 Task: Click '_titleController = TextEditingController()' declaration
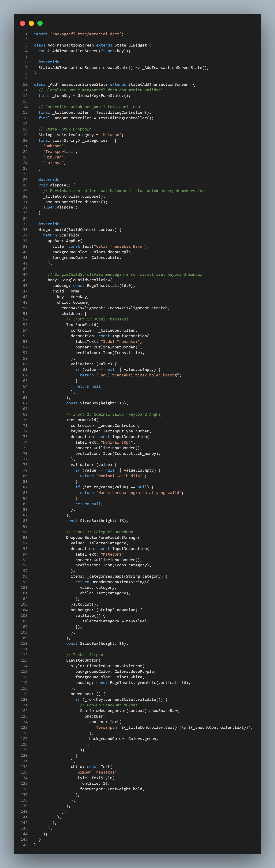(102, 112)
